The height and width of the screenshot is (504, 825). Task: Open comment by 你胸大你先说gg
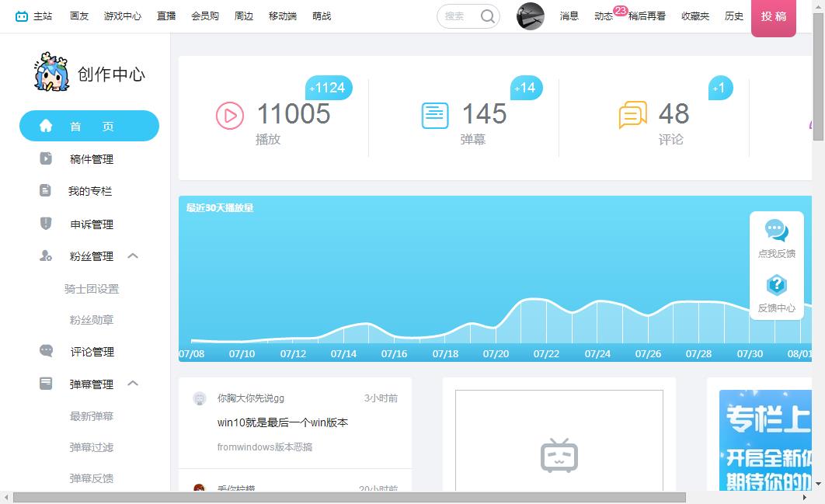tap(250, 398)
